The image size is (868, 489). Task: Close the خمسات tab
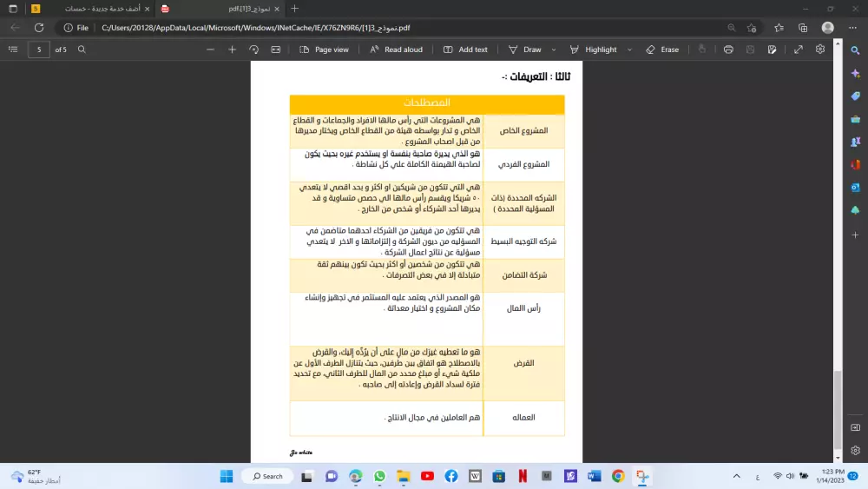point(148,9)
